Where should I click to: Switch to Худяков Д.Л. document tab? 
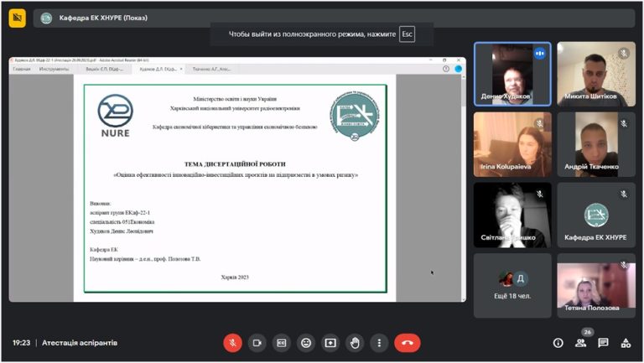(x=158, y=69)
